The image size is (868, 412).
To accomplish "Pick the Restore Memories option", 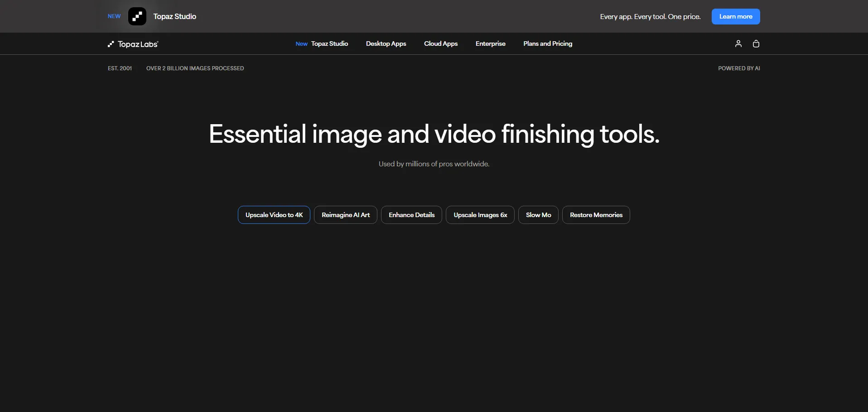I will pos(596,215).
